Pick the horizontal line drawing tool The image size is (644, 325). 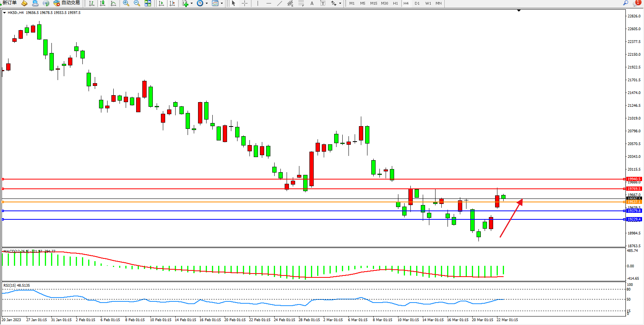[x=268, y=3]
